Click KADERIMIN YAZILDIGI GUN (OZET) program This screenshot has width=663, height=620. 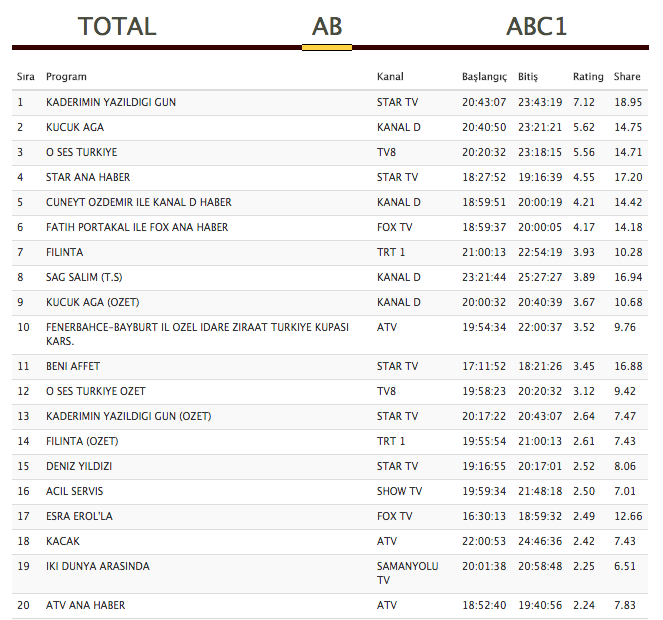point(129,416)
